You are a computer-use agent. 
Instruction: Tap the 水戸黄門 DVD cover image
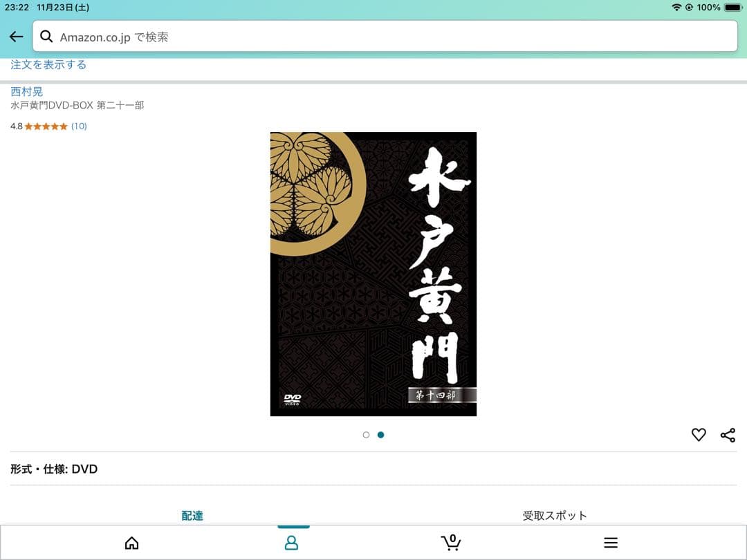[x=373, y=274]
